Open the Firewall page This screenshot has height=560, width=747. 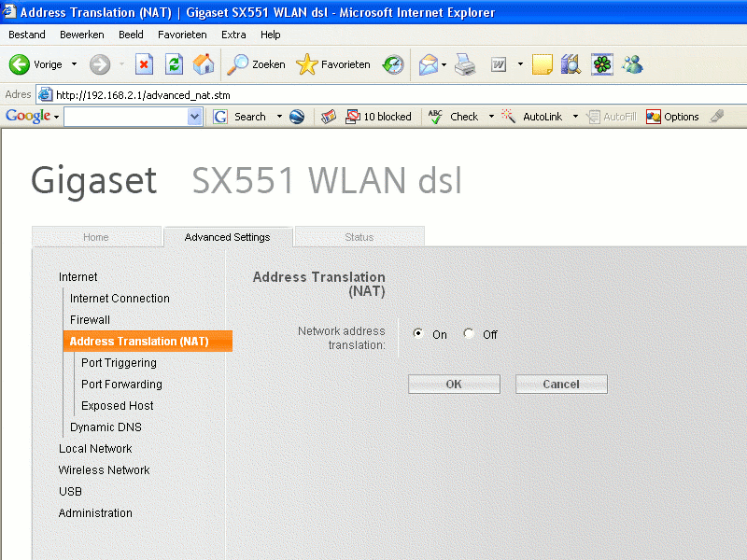click(x=90, y=320)
